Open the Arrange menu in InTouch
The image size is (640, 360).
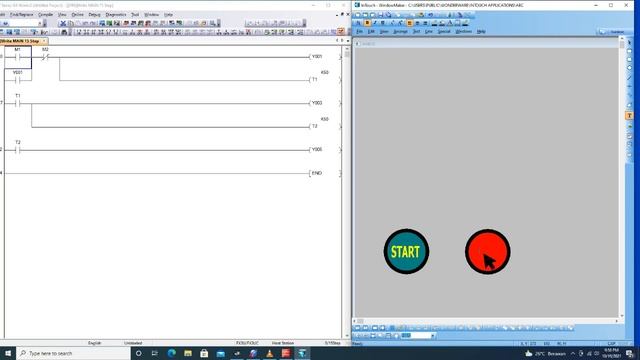(400, 31)
